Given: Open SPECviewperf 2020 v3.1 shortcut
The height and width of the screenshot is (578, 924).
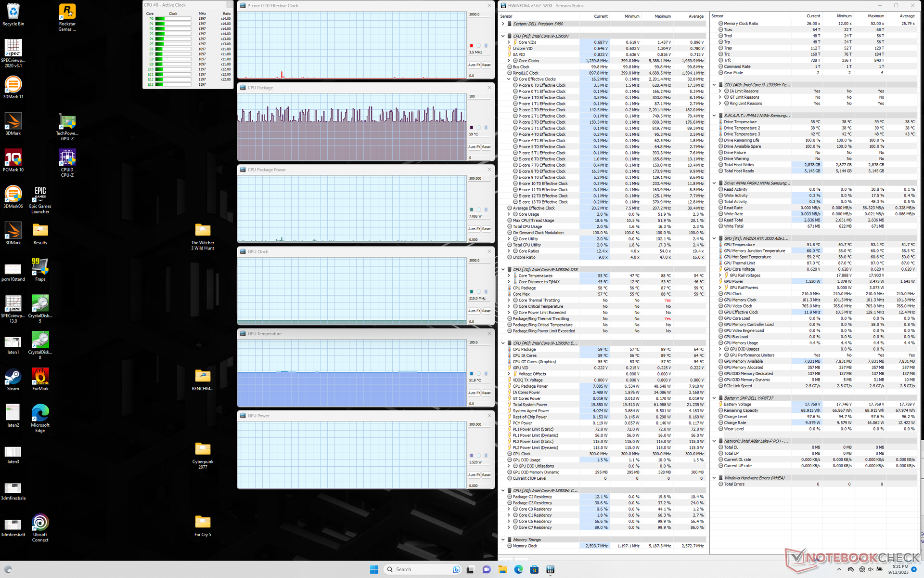Looking at the screenshot, I should (x=13, y=53).
